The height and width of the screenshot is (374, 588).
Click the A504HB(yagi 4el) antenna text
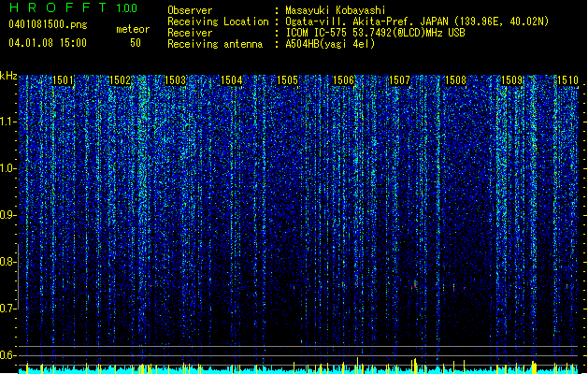tap(330, 44)
